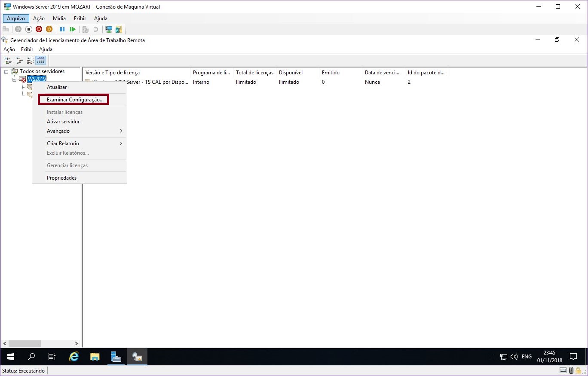588x376 pixels.
Task: Sort by Total de licenças column header
Action: click(x=254, y=73)
